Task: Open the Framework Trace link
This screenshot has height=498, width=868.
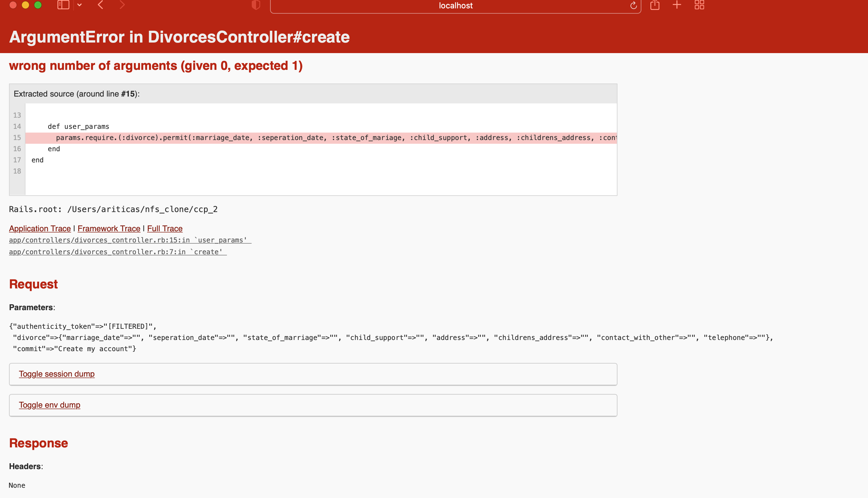Action: pos(109,229)
